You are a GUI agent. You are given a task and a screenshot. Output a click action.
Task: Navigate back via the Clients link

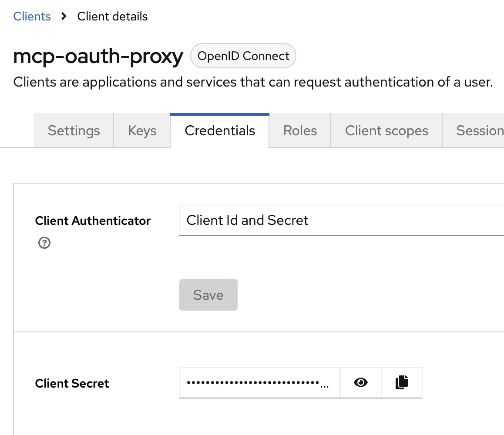[32, 17]
